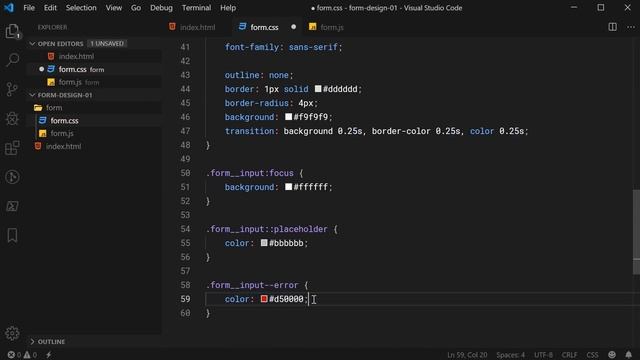Open the Selection menu
Screen dimensions: 640x360
pos(81,8)
